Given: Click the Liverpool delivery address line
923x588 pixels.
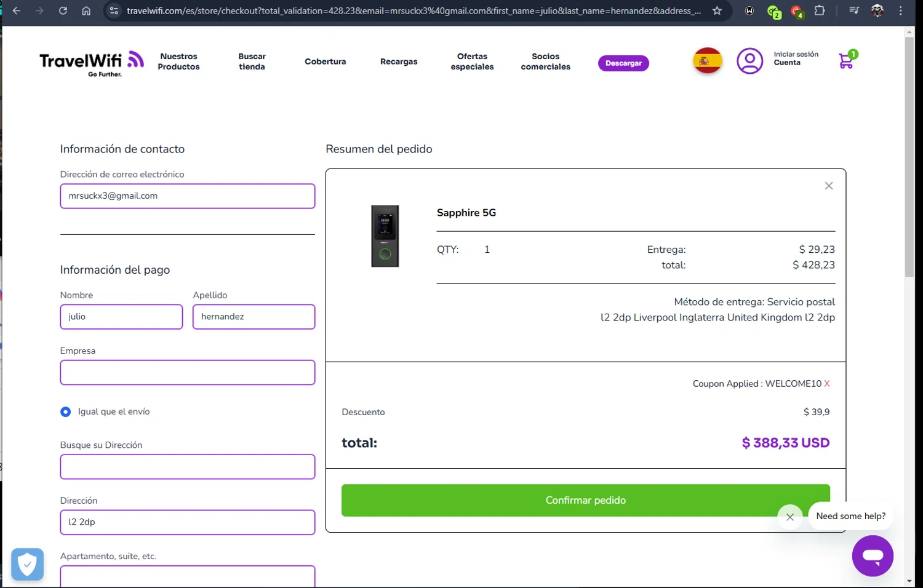Looking at the screenshot, I should click(x=717, y=317).
